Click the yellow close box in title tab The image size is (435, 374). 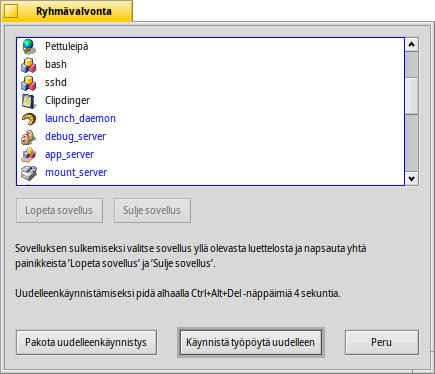point(11,12)
